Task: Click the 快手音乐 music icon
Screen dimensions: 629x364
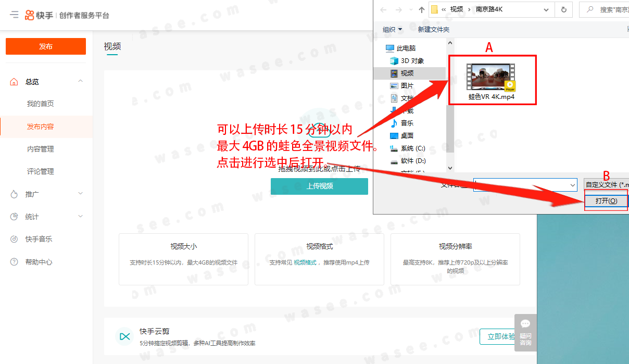Action: (x=14, y=239)
